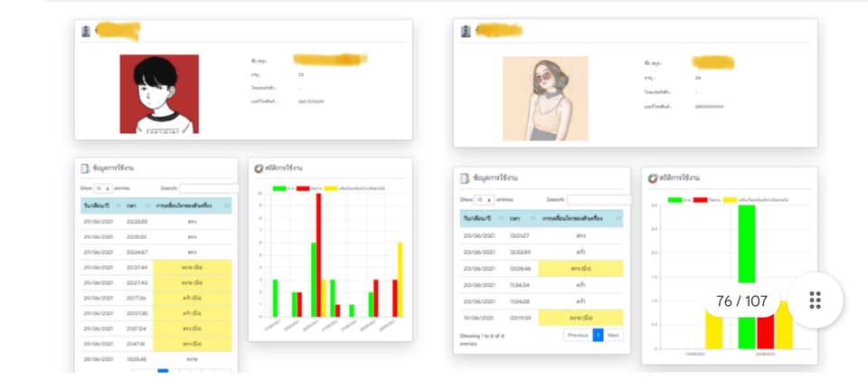Focus the Search field in the 20/06/2021 table

(599, 199)
